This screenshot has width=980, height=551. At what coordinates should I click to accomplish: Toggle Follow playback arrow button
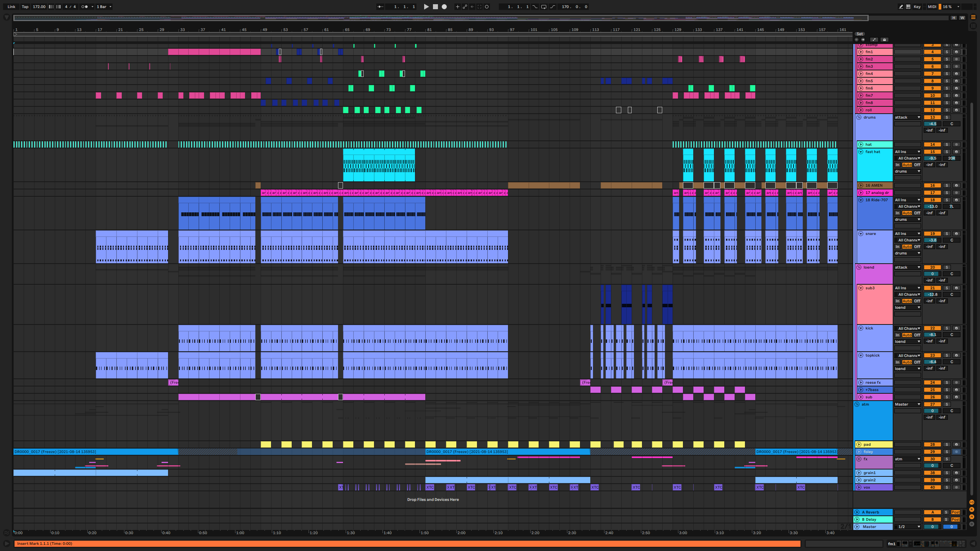coord(380,7)
